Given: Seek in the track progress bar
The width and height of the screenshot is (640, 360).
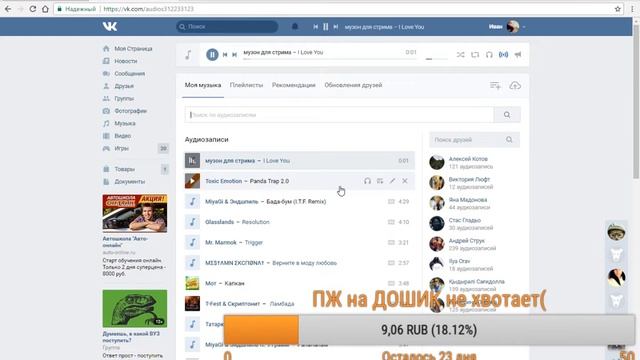Looking at the screenshot, I should point(330,59).
